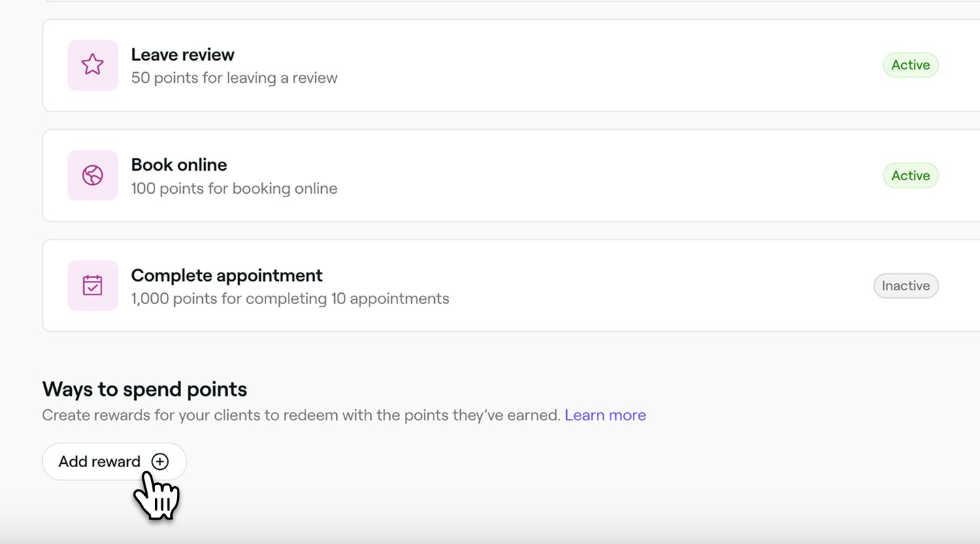Screen dimensions: 980x544
Task: Open the Complete appointment card
Action: (x=511, y=286)
